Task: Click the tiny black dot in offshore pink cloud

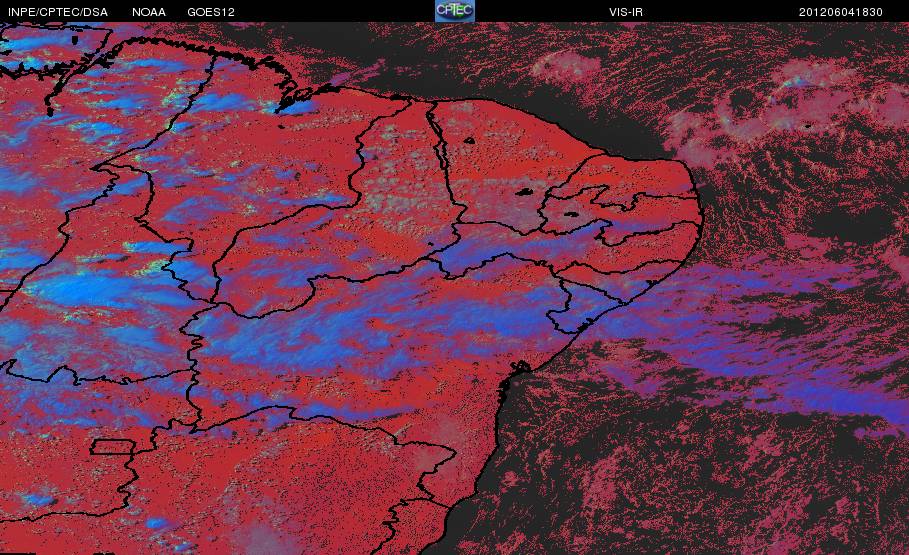Action: (x=807, y=125)
